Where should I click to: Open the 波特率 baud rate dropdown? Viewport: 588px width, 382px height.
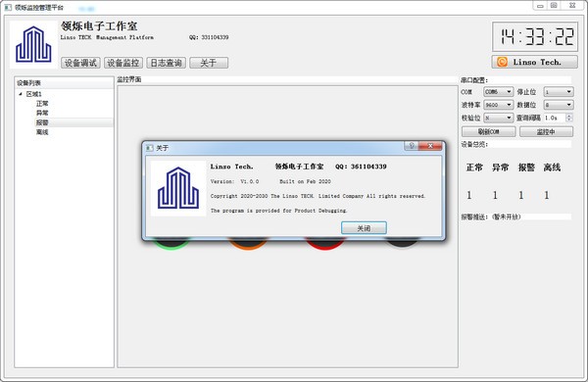(498, 105)
